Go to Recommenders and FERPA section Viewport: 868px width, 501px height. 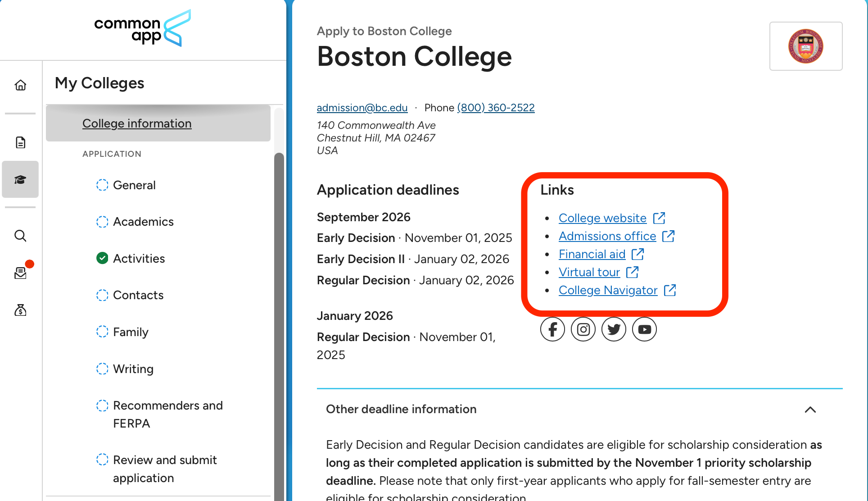[167, 414]
